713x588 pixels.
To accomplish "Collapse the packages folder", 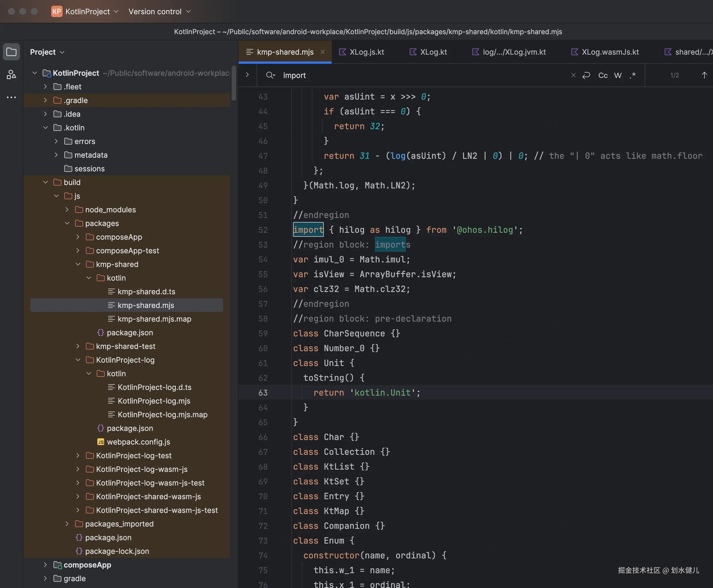I will click(67, 223).
